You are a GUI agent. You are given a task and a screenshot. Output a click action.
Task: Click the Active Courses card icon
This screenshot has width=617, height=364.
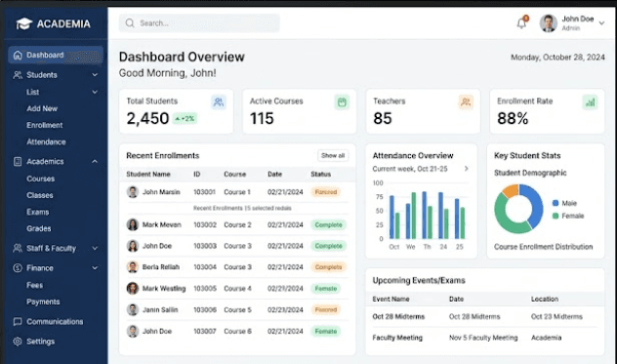pyautogui.click(x=342, y=102)
